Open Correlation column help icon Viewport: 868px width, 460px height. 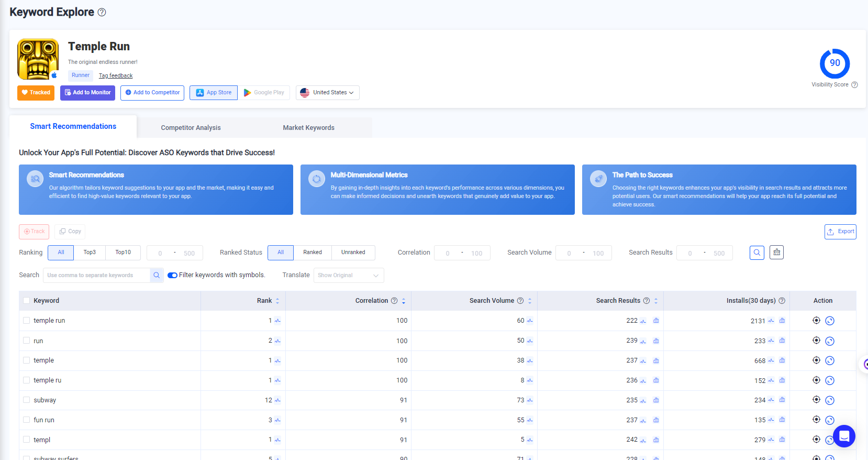click(394, 301)
